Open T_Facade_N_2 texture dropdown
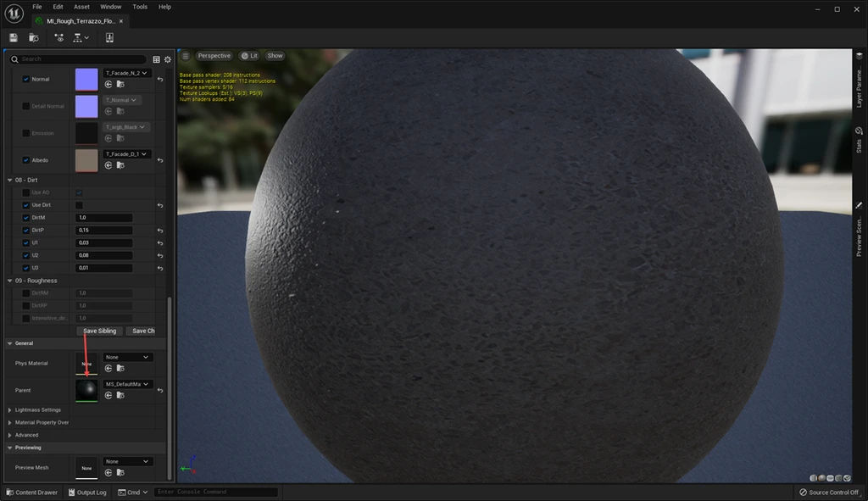 (127, 73)
